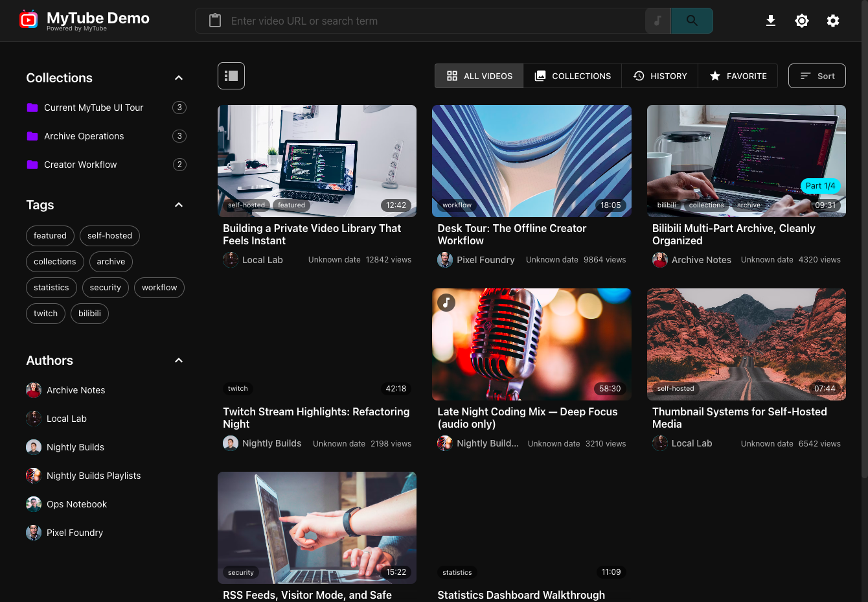Select the archive tag chip in sidebar

click(111, 262)
